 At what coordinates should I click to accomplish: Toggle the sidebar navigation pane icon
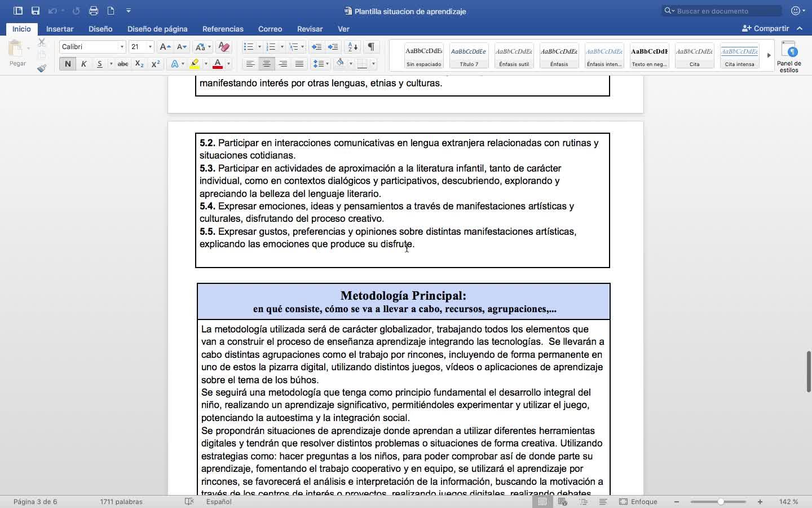pyautogui.click(x=18, y=11)
